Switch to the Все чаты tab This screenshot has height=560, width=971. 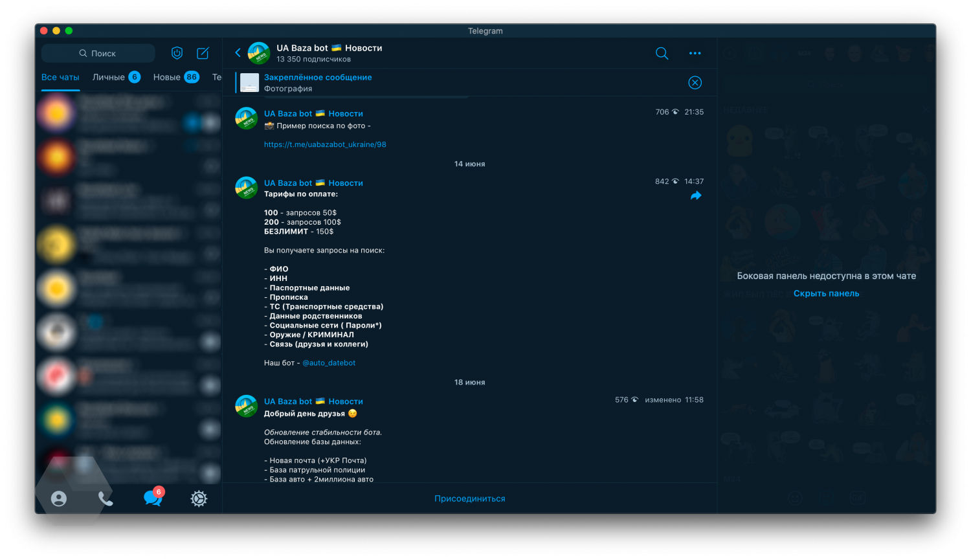[x=60, y=77]
